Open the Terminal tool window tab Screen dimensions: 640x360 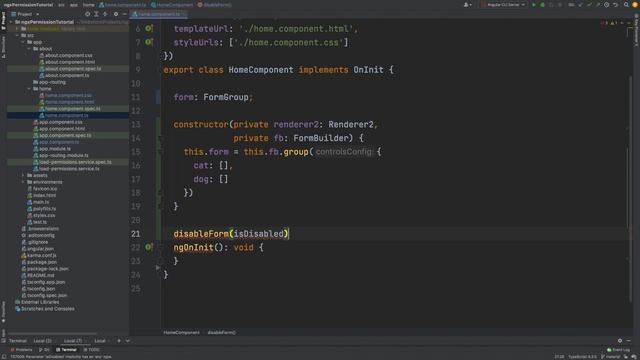click(66, 350)
